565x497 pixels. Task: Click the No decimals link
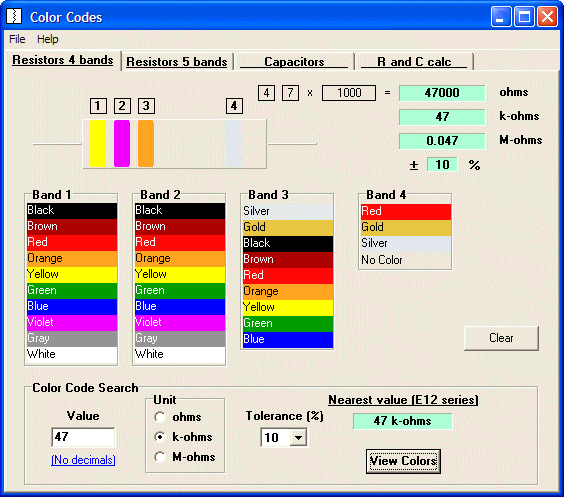[83, 460]
